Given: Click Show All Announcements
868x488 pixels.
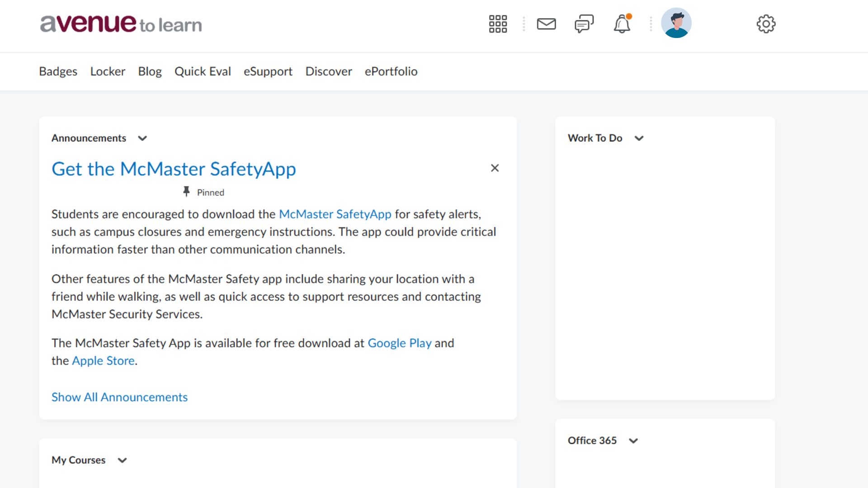Looking at the screenshot, I should 119,397.
